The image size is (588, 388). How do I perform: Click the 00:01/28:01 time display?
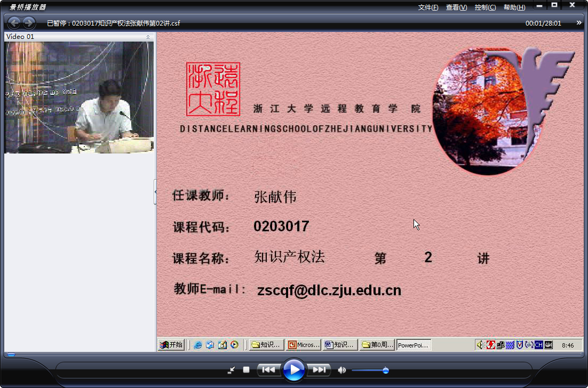pos(543,23)
